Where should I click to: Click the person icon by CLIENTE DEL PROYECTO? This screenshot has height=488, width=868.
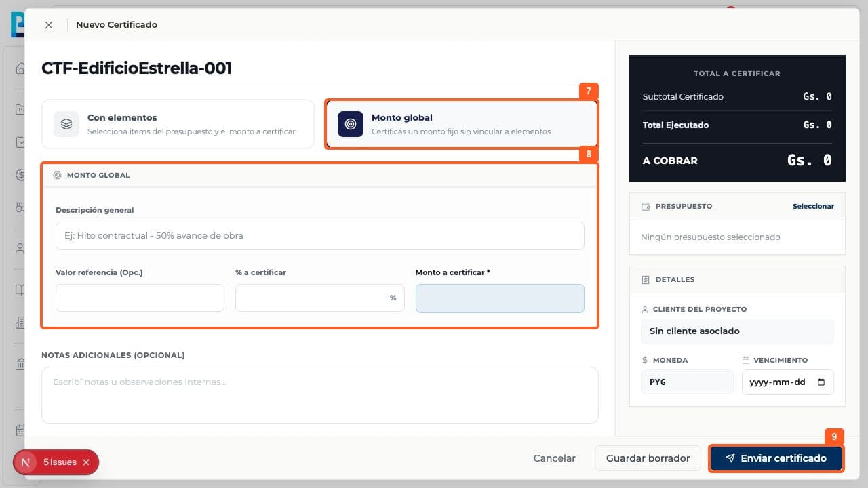coord(645,309)
